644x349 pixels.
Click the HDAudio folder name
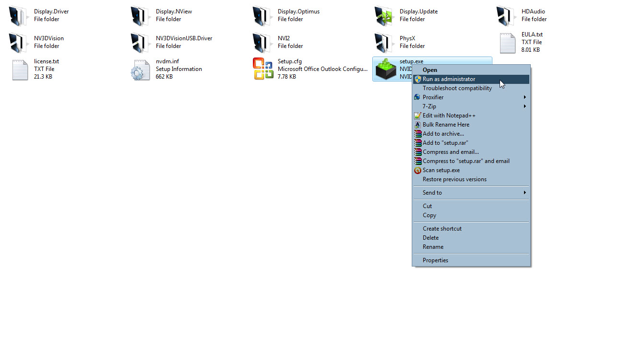[x=533, y=12]
